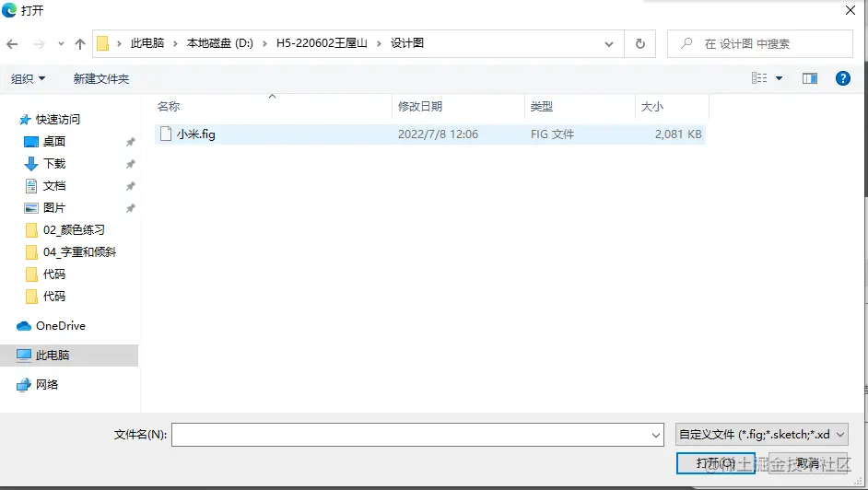Close the 打开 dialog

[x=850, y=10]
